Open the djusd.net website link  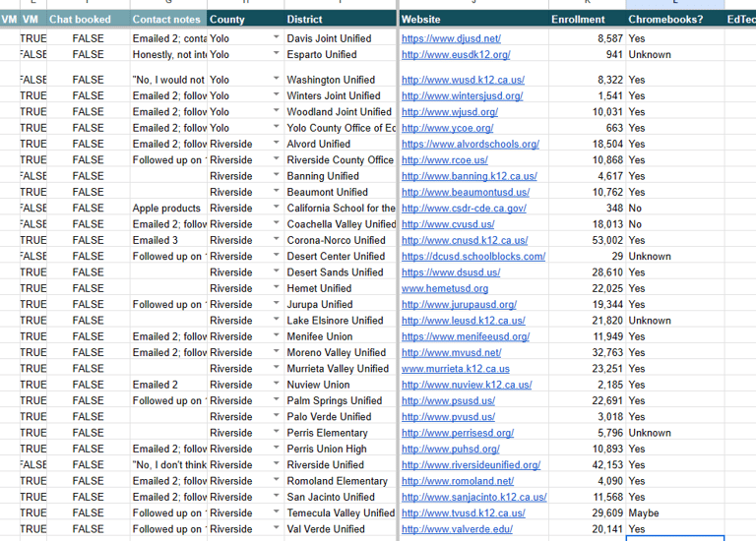451,38
